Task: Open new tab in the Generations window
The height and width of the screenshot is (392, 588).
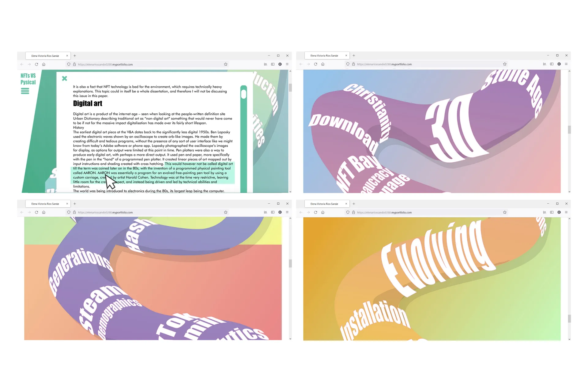Action: 75,204
